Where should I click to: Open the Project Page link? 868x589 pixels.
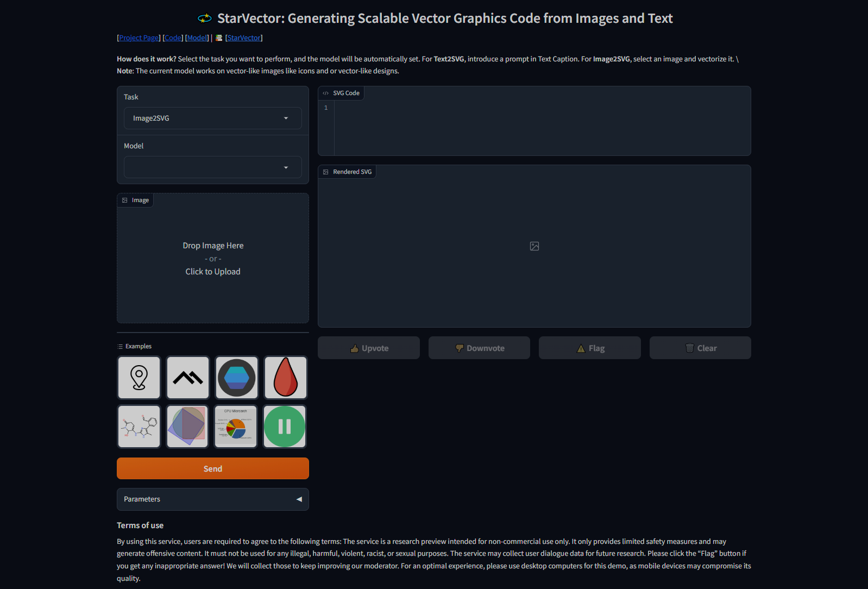139,38
